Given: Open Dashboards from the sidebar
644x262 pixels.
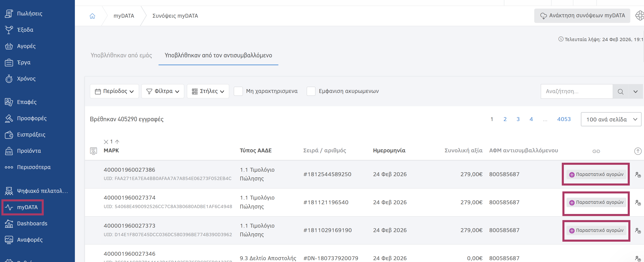Looking at the screenshot, I should [x=32, y=223].
